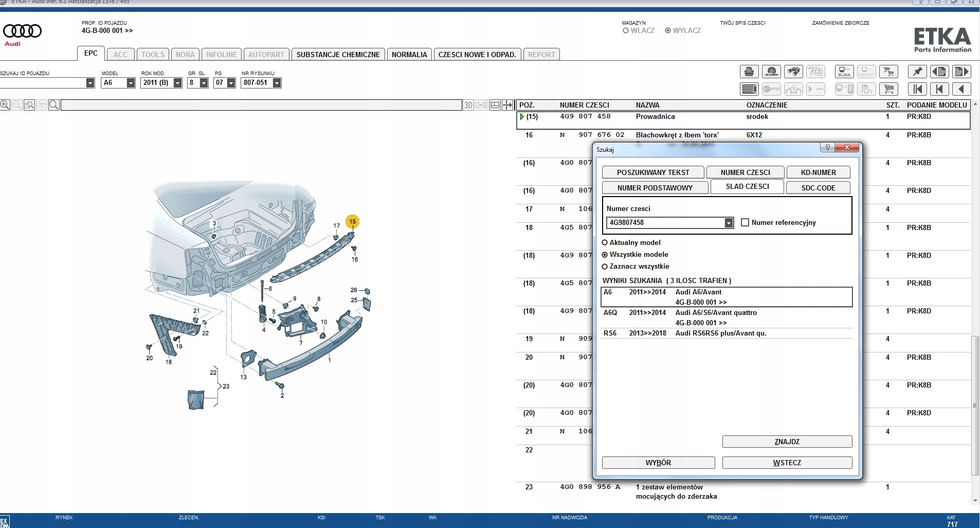
Task: Click the printer icon in the toolbar
Action: [x=749, y=72]
